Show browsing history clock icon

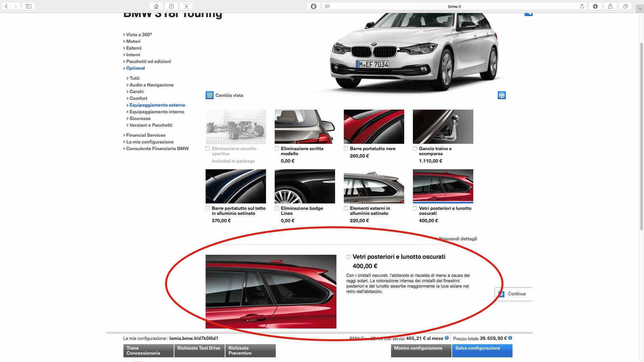pyautogui.click(x=171, y=6)
